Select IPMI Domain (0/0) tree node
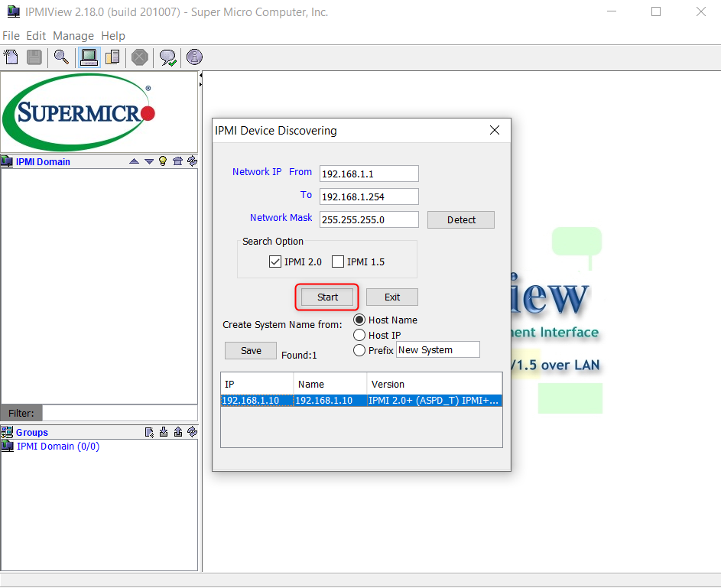The width and height of the screenshot is (721, 588). [x=58, y=447]
